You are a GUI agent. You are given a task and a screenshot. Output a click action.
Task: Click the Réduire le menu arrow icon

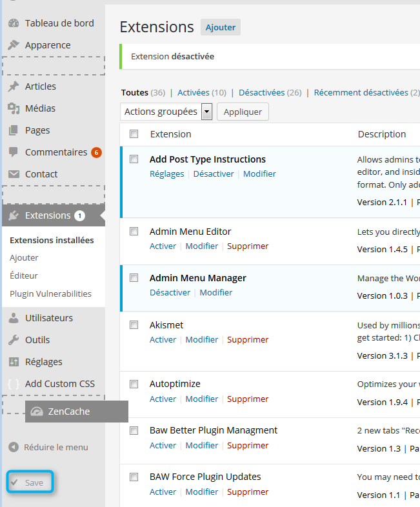pyautogui.click(x=14, y=447)
